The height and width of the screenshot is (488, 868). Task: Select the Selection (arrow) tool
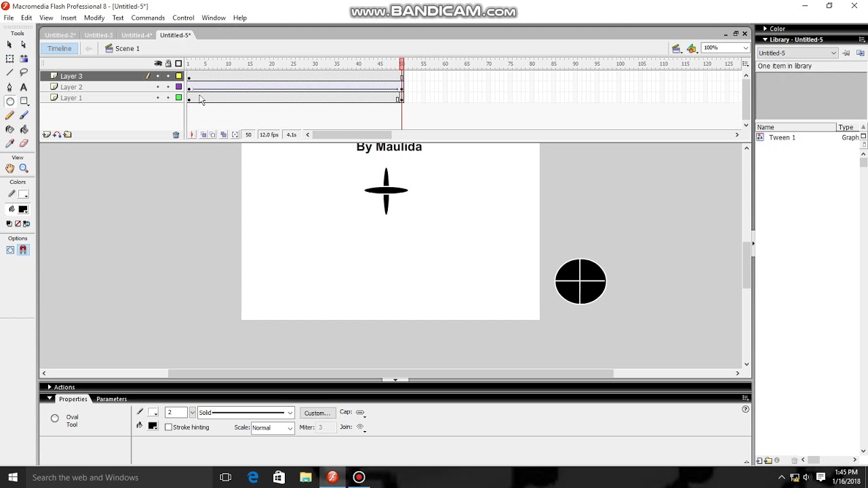point(9,44)
